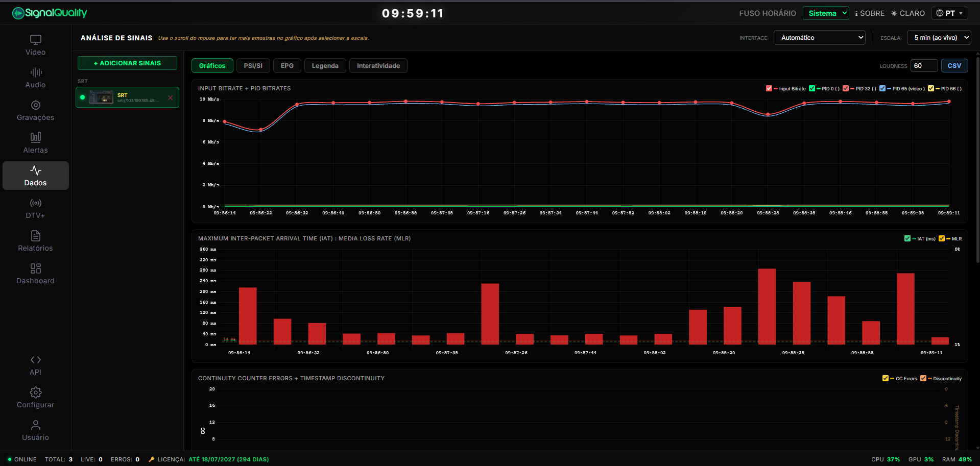Open the Escala 5 min dropdown
This screenshot has height=466, width=980.
pos(939,37)
